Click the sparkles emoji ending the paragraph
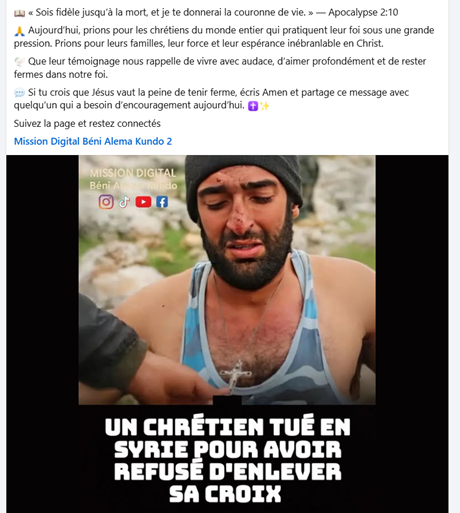The height and width of the screenshot is (513, 460). point(265,106)
